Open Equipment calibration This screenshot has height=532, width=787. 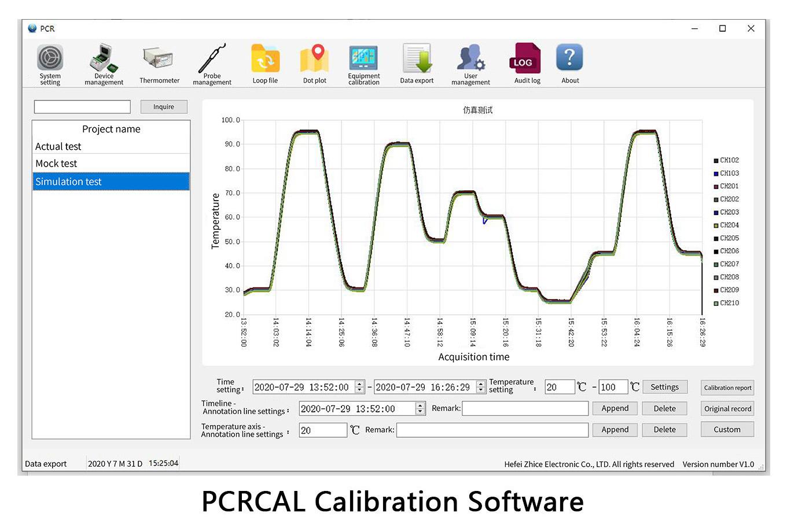364,65
